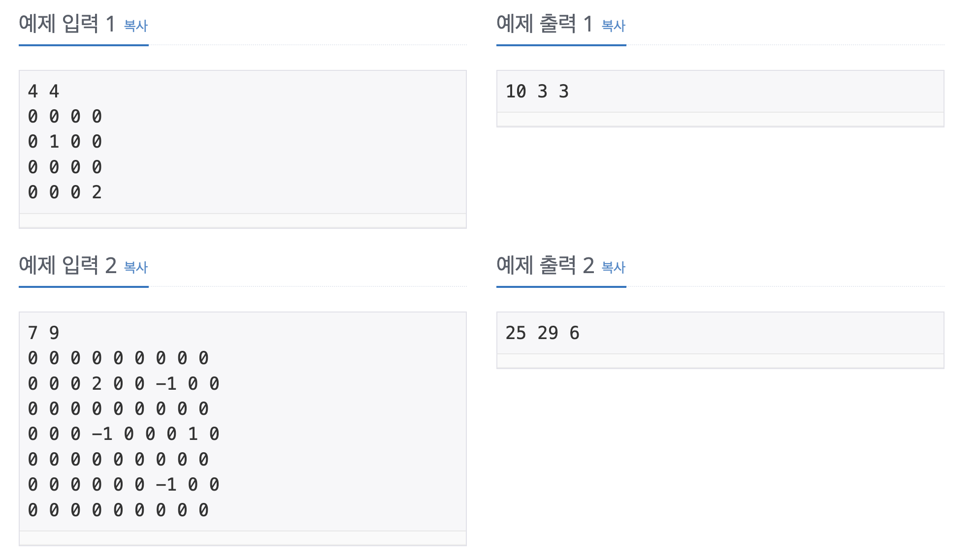978x560 pixels.
Task: Copy sample input 1 via 복사 link
Action: tap(136, 26)
